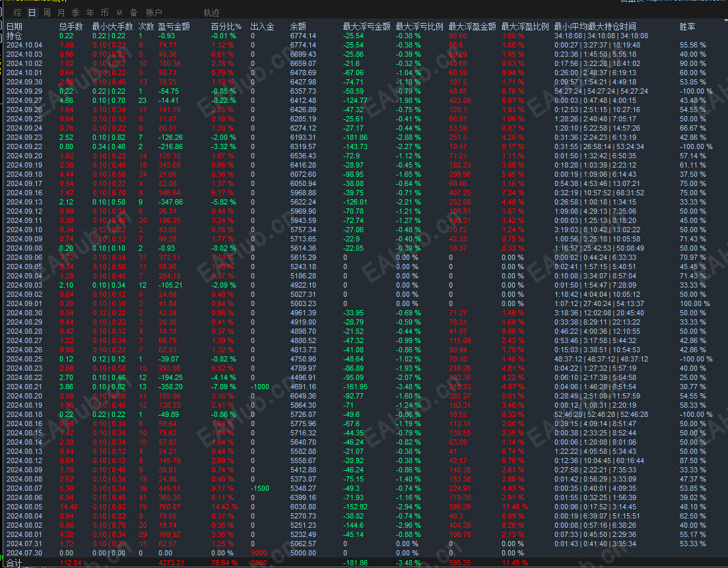
Task: Click the 87.50 % win rate cell
Action: (693, 460)
